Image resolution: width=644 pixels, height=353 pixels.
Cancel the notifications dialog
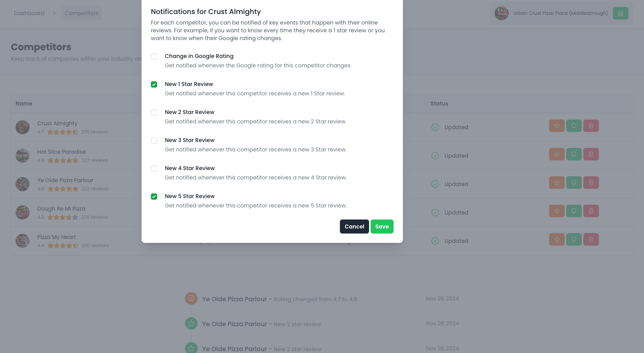(x=354, y=227)
